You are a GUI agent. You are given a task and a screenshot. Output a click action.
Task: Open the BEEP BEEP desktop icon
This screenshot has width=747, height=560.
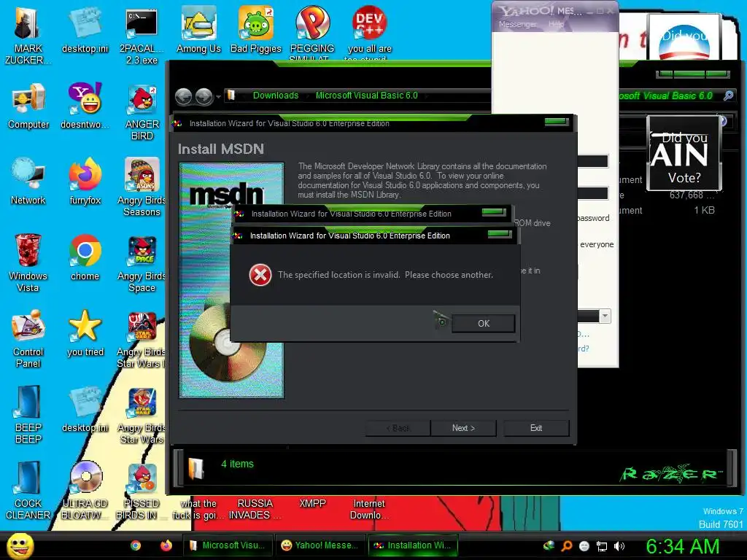(x=28, y=415)
